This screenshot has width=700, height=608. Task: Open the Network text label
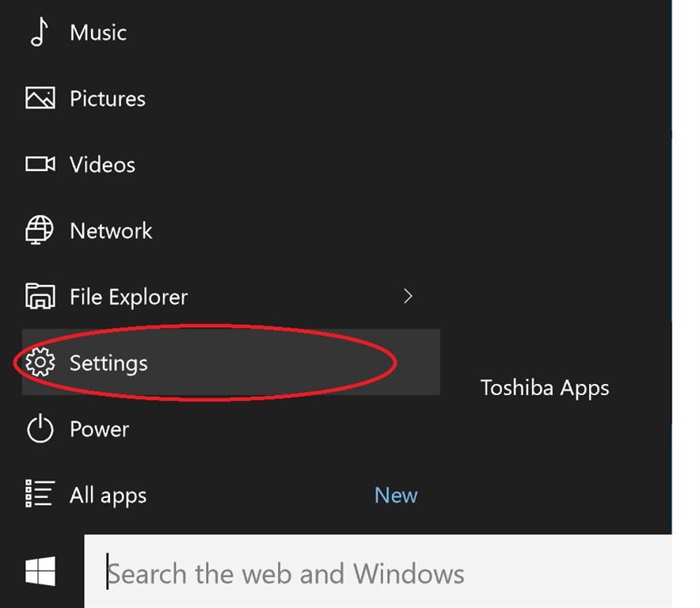click(111, 230)
